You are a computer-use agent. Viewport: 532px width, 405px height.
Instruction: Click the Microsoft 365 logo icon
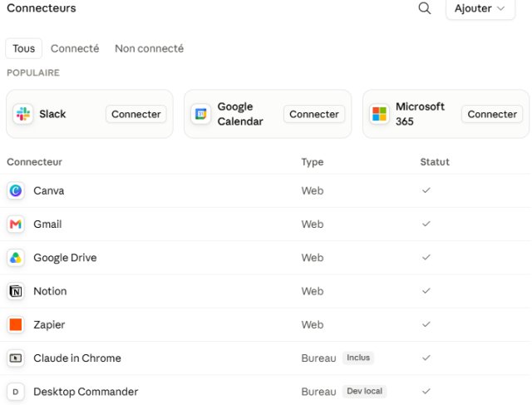(379, 114)
